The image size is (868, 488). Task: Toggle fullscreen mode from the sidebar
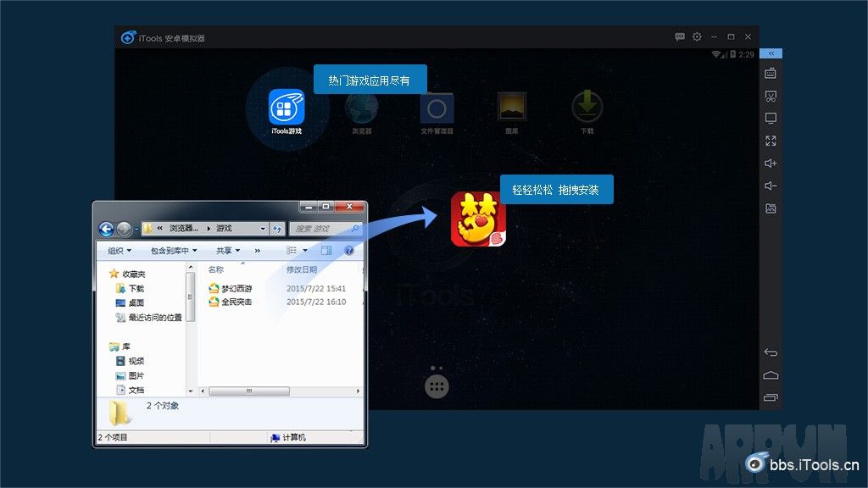coord(771,141)
